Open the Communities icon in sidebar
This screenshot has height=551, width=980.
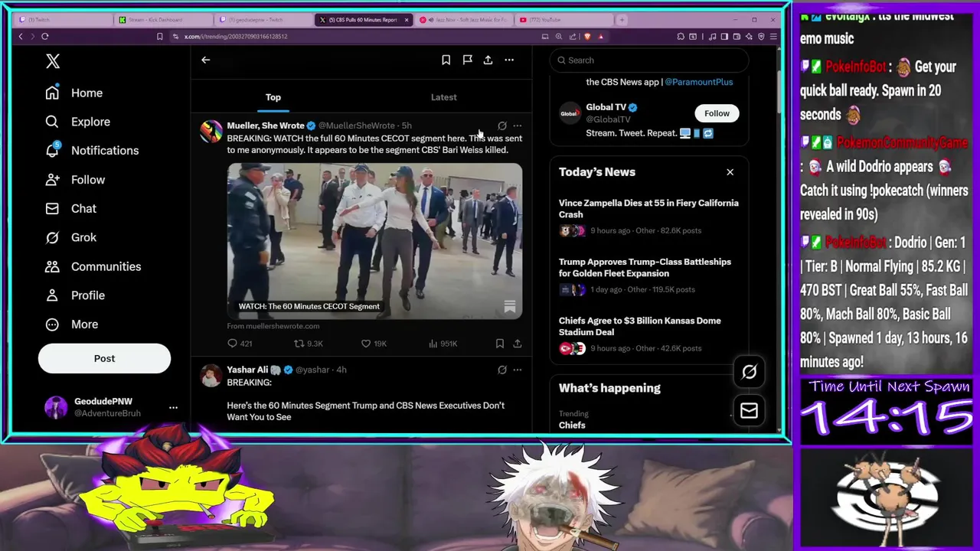click(52, 266)
